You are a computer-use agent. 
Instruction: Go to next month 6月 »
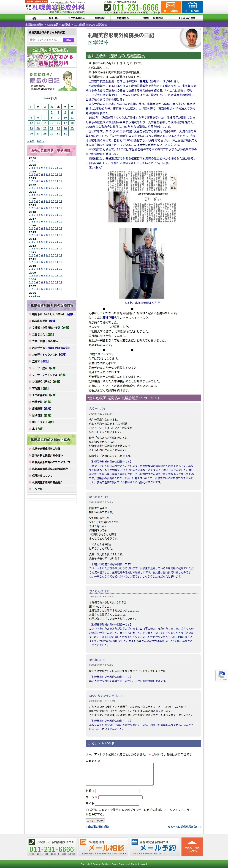pyautogui.click(x=41, y=141)
